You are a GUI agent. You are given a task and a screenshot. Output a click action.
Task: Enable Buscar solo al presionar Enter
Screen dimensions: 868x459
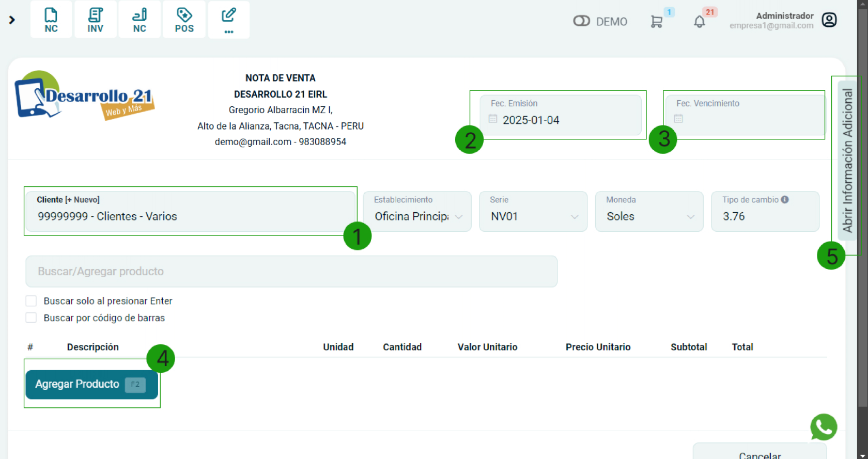[32, 301]
